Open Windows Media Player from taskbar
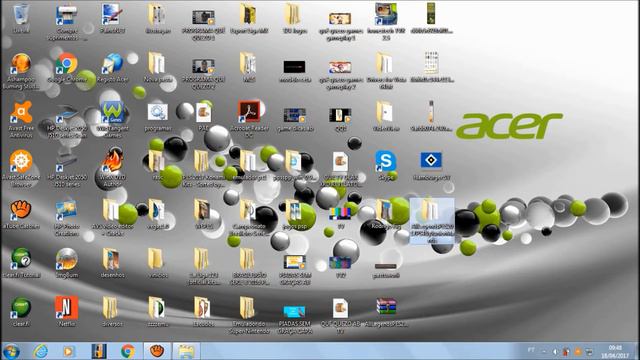The width and height of the screenshot is (640, 360). pyautogui.click(x=68, y=351)
